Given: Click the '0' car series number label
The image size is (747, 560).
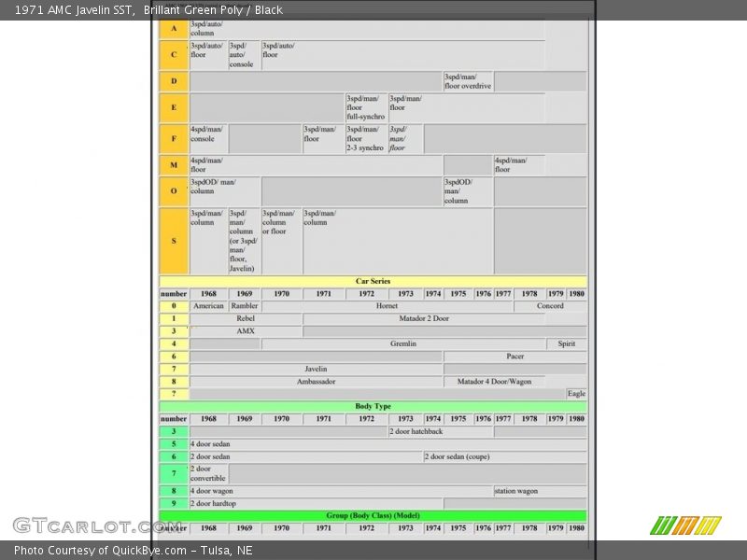Looking at the screenshot, I should 174,306.
